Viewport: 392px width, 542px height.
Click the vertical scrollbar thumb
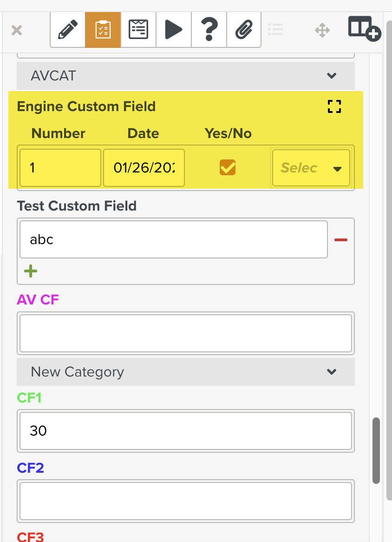point(376,450)
